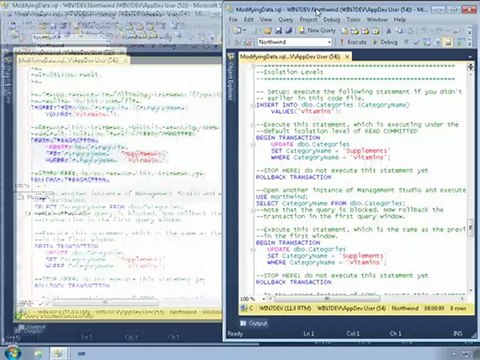The height and width of the screenshot is (360, 480).
Task: Click the editor vertical scrollbar thumb
Action: click(x=470, y=227)
